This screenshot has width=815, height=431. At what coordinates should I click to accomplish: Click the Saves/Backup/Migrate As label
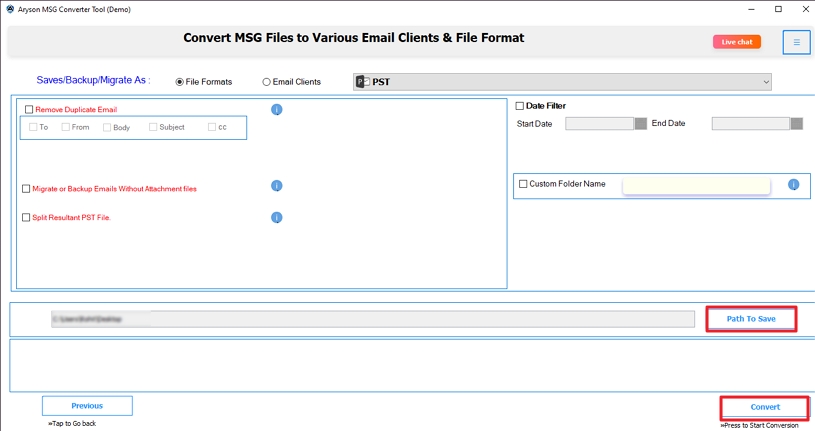(x=93, y=80)
